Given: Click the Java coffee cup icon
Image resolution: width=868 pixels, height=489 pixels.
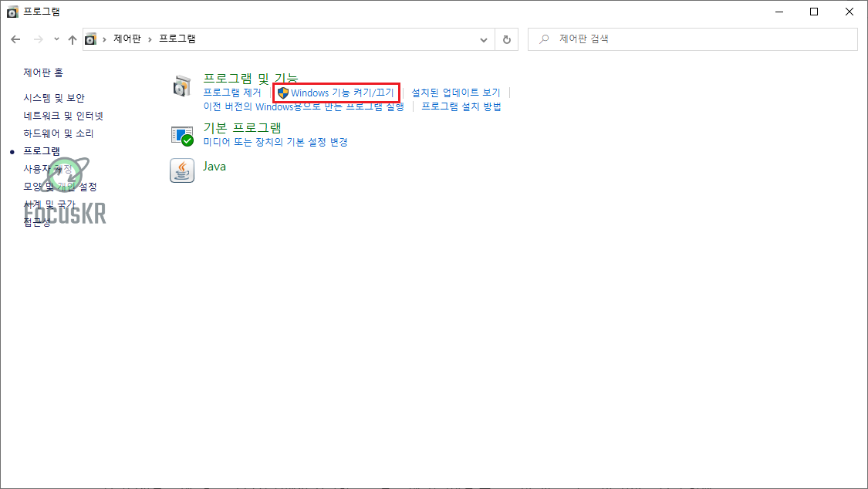Looking at the screenshot, I should tap(182, 170).
